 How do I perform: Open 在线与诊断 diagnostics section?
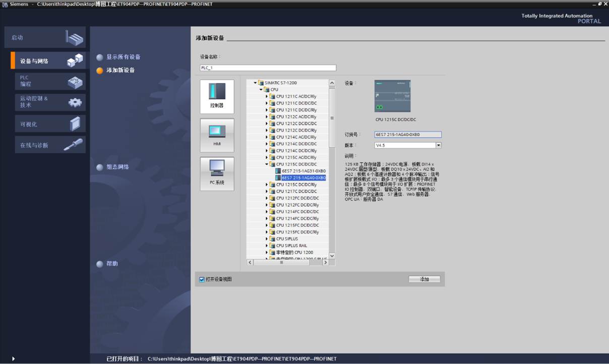point(50,145)
